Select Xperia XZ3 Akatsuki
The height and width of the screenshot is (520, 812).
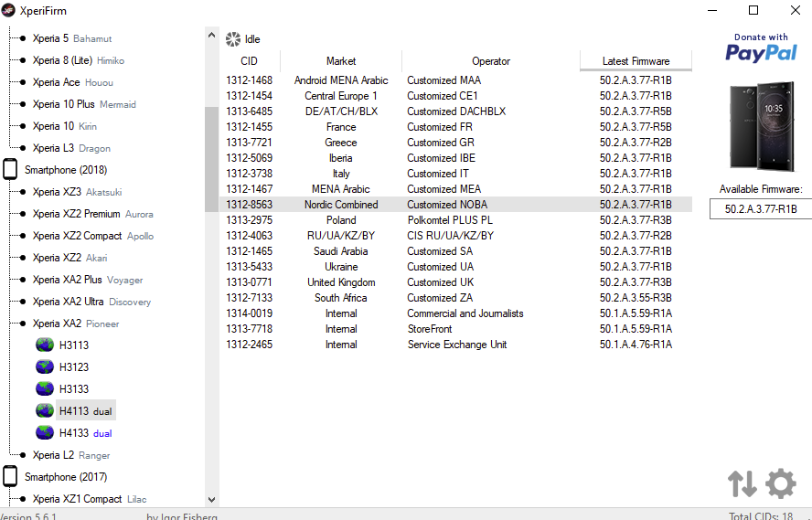tap(77, 192)
